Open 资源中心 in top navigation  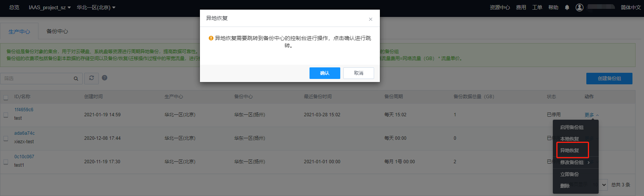pos(500,7)
